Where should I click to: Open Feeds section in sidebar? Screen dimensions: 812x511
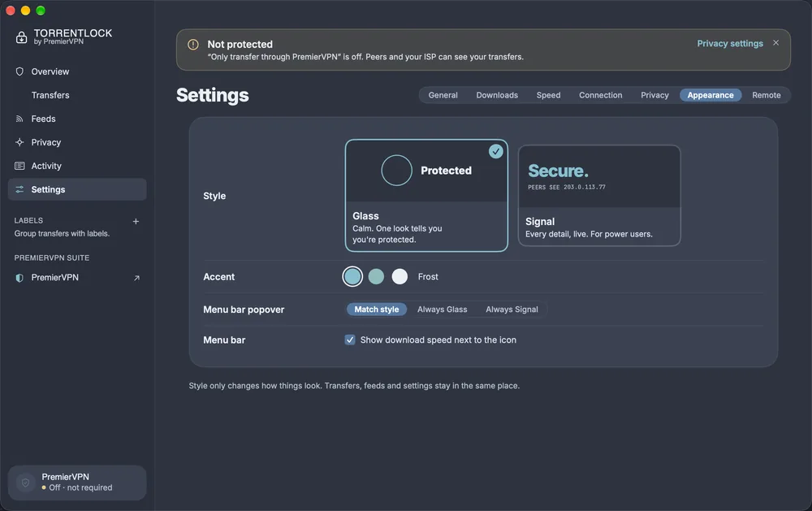tap(77, 119)
